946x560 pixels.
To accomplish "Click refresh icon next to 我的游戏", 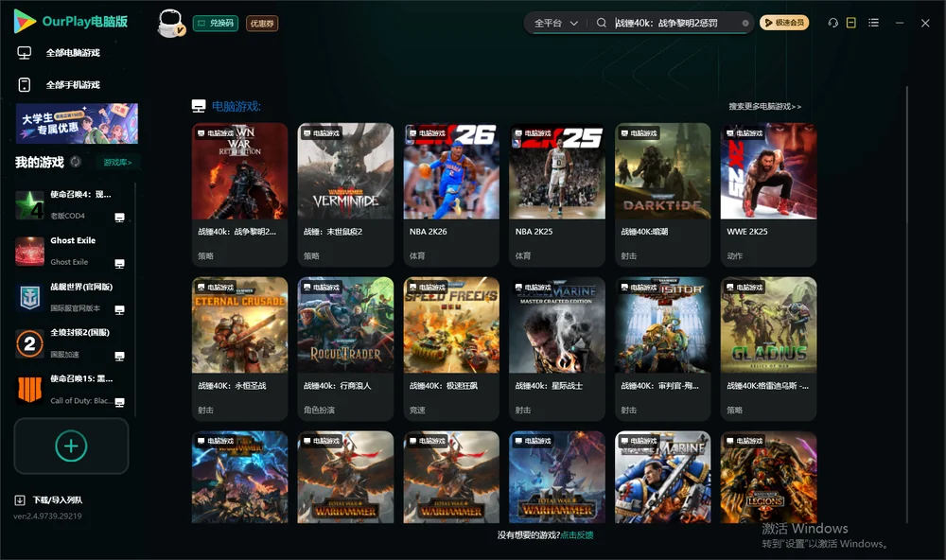I will point(76,162).
